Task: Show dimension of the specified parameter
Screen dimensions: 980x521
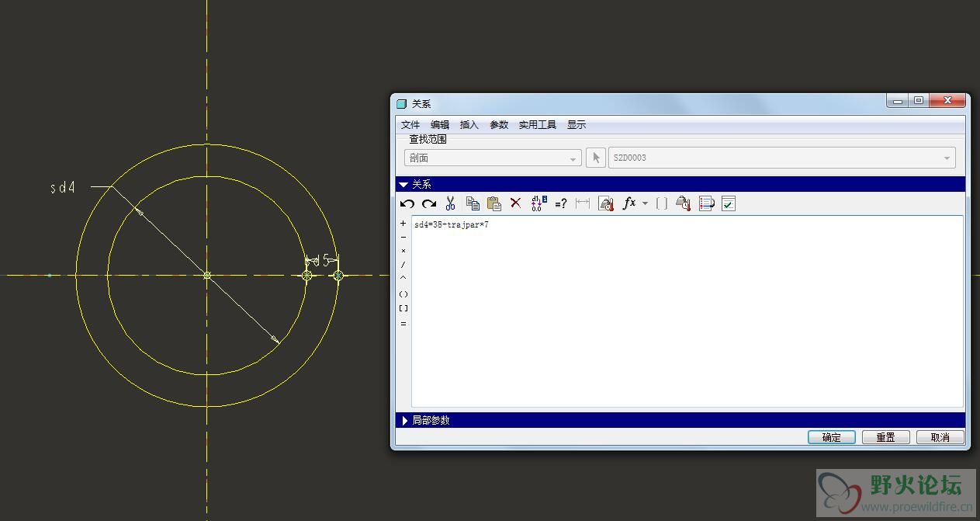Action: (583, 203)
